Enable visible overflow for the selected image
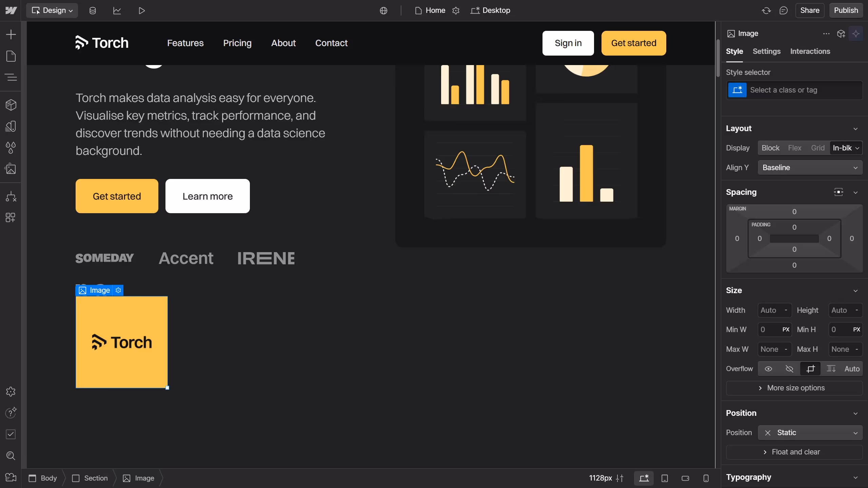Viewport: 868px width, 488px height. 768,369
